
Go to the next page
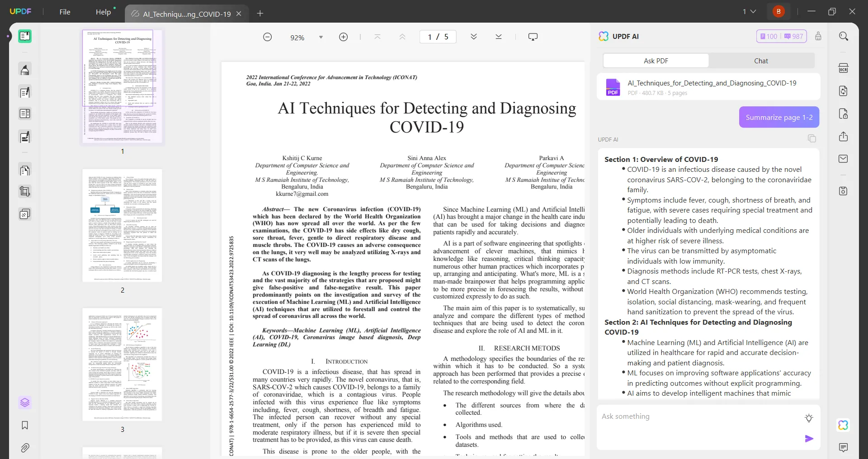pyautogui.click(x=474, y=37)
